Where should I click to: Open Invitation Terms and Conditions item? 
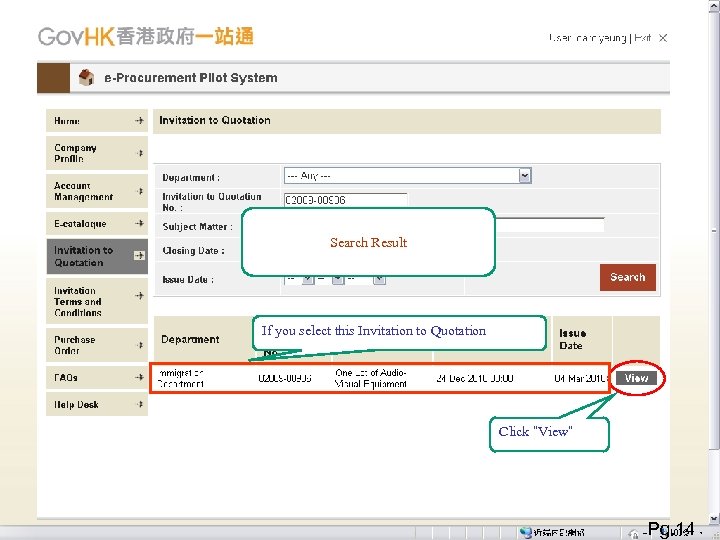click(97, 301)
